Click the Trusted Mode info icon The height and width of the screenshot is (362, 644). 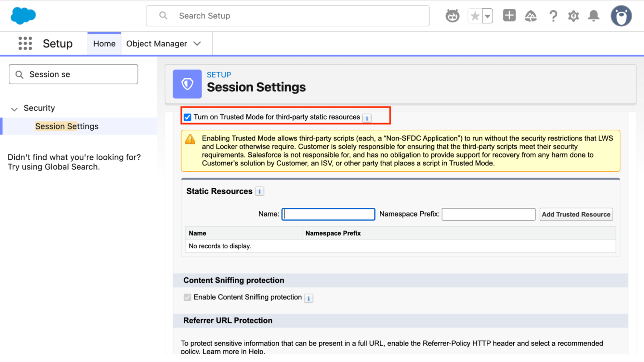click(367, 118)
